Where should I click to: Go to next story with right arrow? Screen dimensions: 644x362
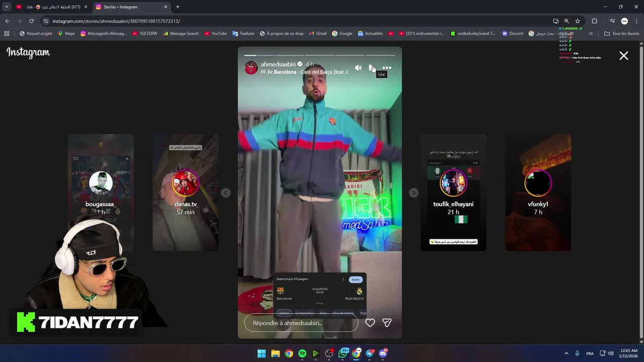point(413,193)
